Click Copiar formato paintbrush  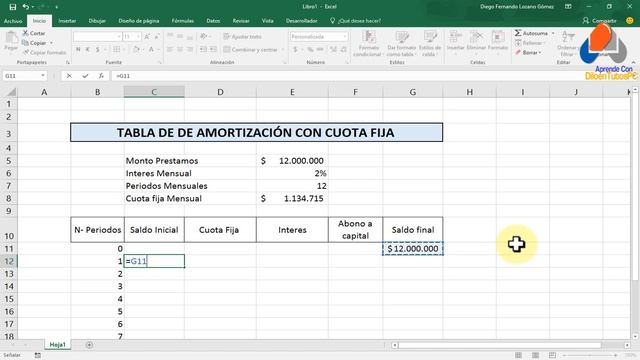[44, 53]
